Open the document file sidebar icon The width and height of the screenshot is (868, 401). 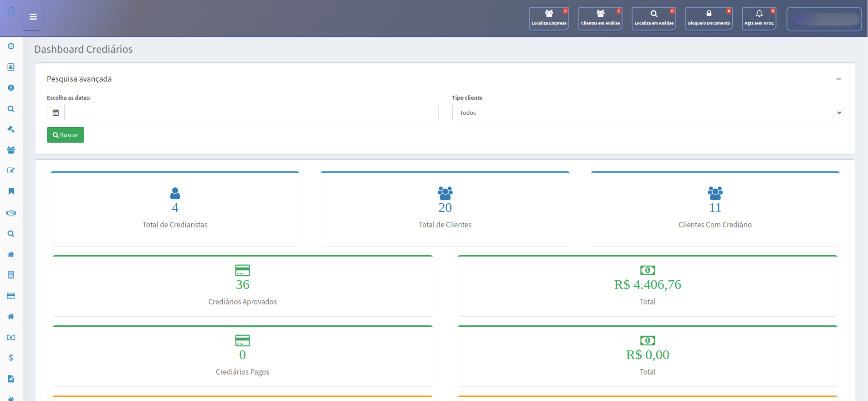(x=11, y=379)
